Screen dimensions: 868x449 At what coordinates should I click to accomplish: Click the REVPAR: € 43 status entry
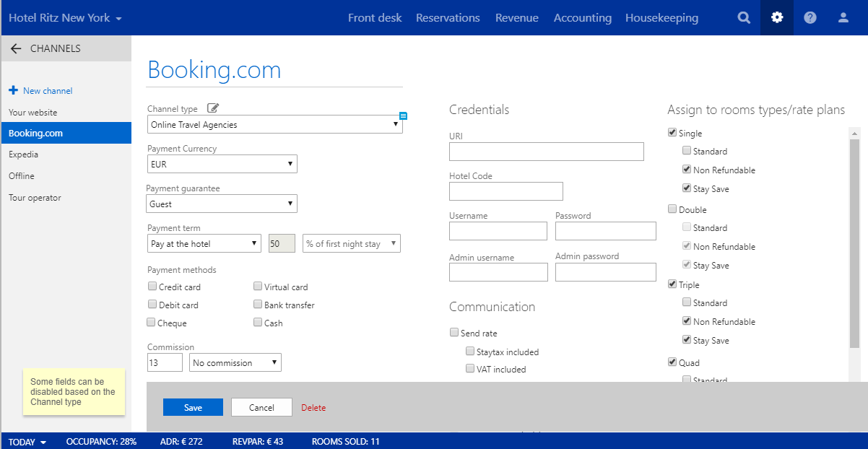click(x=258, y=442)
